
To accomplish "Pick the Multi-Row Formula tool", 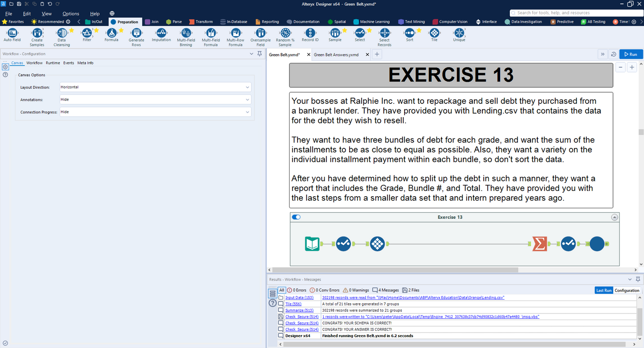I will point(235,37).
